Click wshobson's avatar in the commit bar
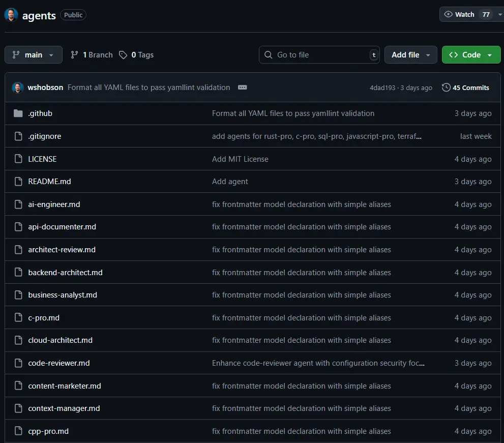The width and height of the screenshot is (504, 443). click(17, 87)
